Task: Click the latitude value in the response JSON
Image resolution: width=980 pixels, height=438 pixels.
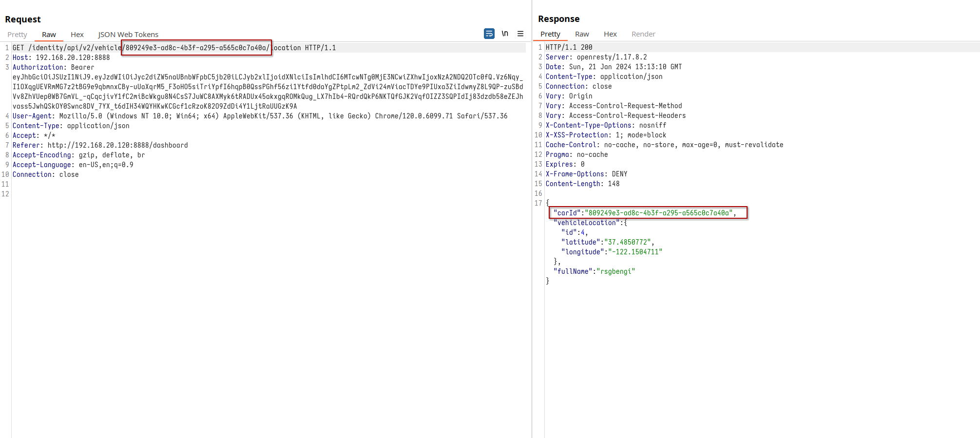Action: tap(628, 242)
